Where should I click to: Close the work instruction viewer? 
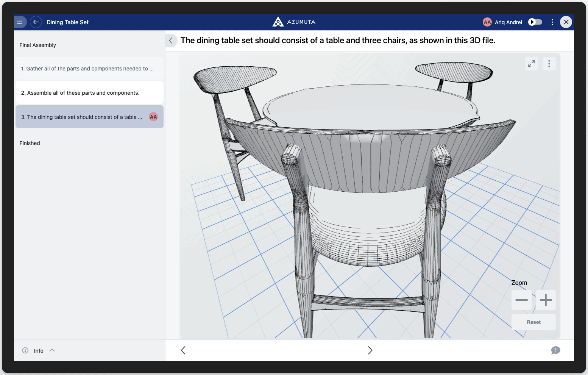click(566, 22)
